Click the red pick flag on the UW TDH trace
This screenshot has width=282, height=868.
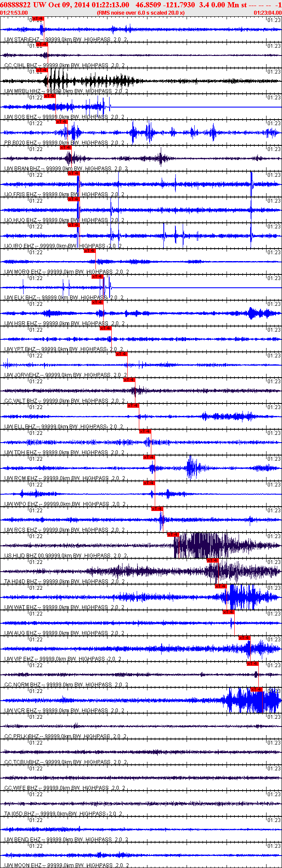click(145, 431)
